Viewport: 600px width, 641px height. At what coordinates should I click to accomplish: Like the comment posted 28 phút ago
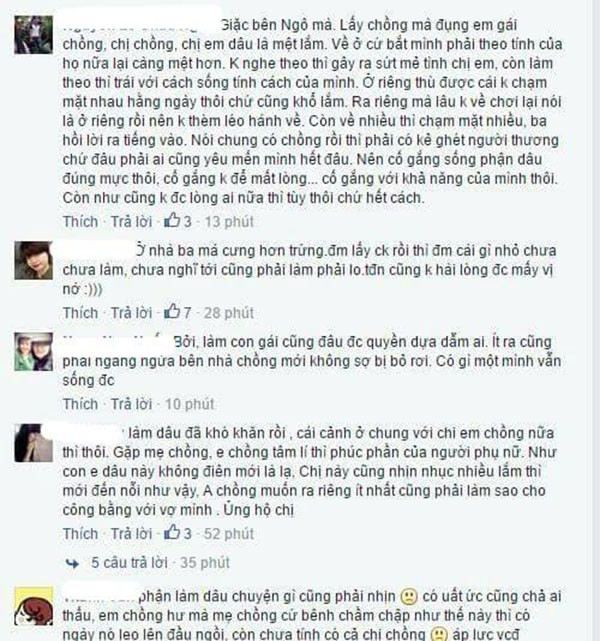pyautogui.click(x=80, y=313)
